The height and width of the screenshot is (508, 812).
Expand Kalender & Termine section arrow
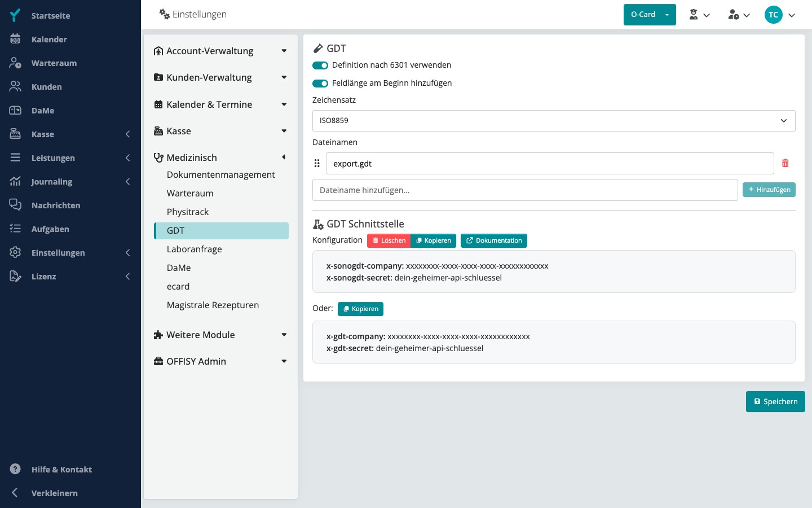[x=284, y=104]
